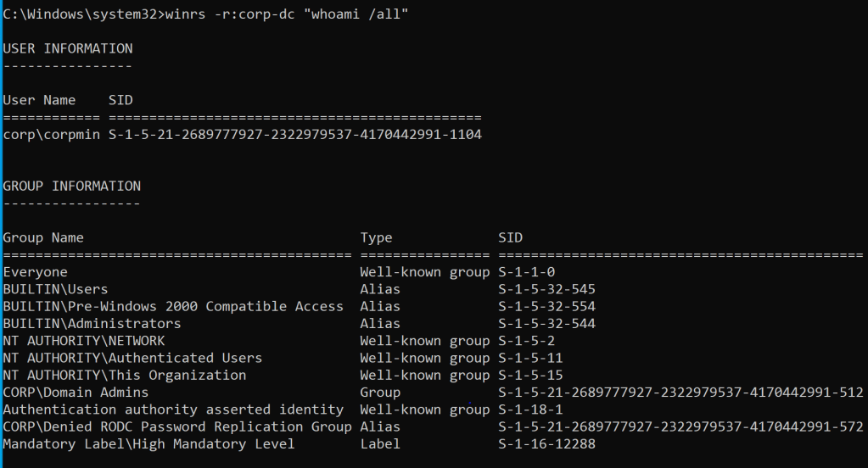Image resolution: width=868 pixels, height=468 pixels.
Task: Click the High Mandatory Level label entry
Action: 149,443
